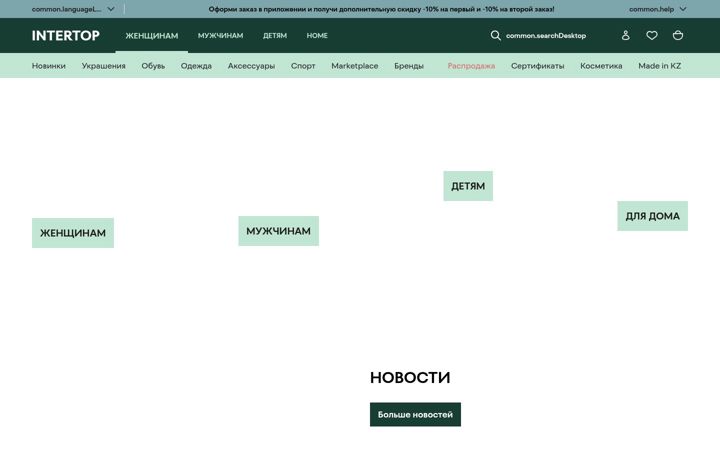The height and width of the screenshot is (450, 720).
Task: Select the ДЕТЯМ header tab
Action: coord(275,35)
